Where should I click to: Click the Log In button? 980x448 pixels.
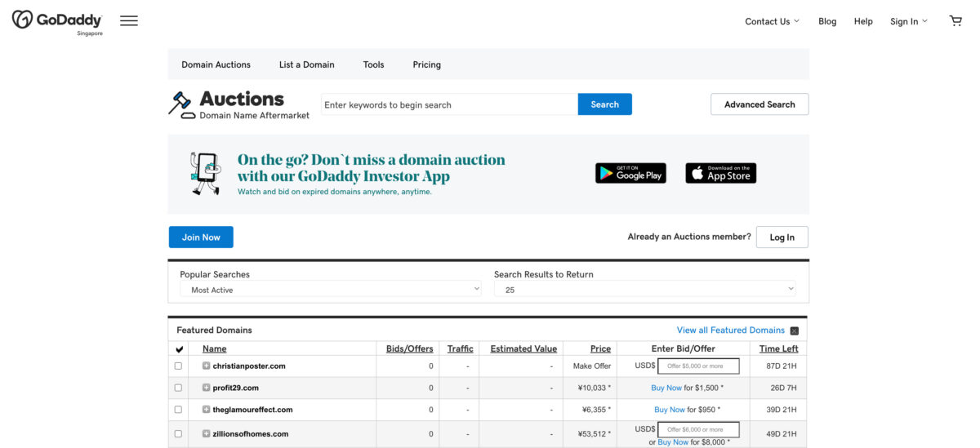coord(782,237)
